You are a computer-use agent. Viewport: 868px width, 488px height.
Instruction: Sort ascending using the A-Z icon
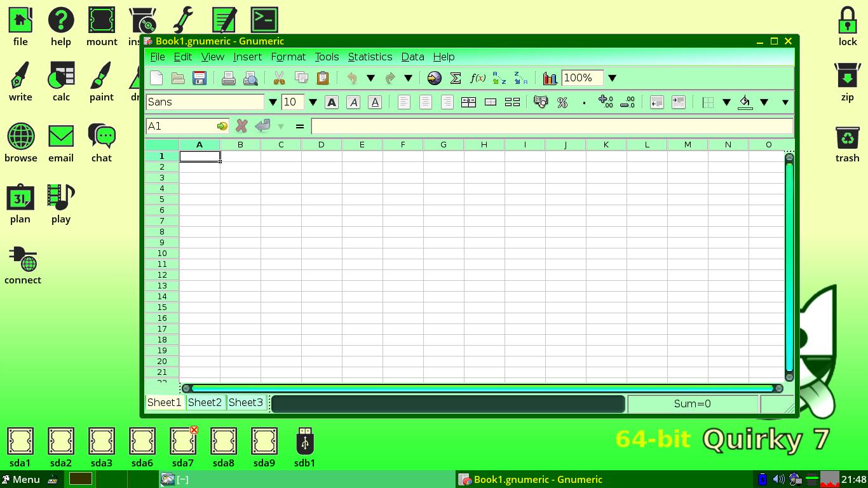499,78
